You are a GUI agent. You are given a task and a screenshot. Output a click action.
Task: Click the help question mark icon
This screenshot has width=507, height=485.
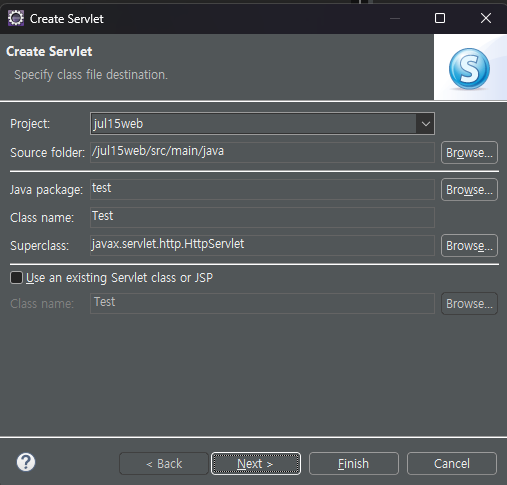click(x=26, y=462)
